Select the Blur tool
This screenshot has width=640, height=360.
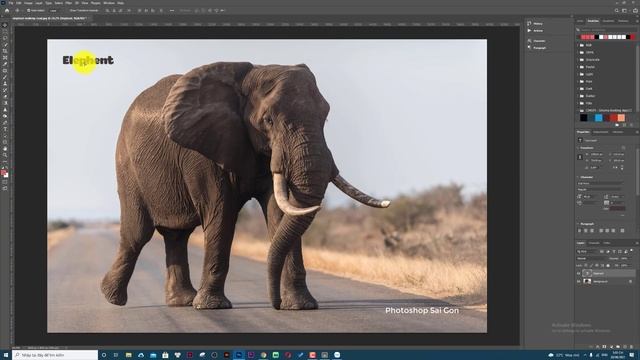click(x=5, y=110)
